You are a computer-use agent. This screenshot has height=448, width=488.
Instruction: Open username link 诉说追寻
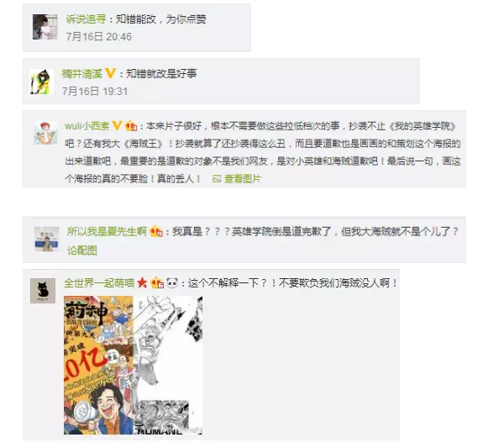[x=87, y=19]
